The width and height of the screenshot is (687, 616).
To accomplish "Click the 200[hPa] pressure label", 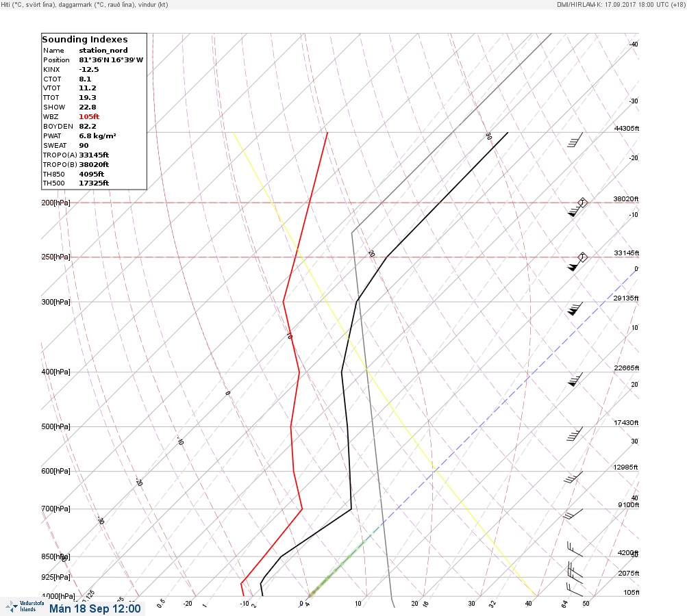I will (55, 203).
